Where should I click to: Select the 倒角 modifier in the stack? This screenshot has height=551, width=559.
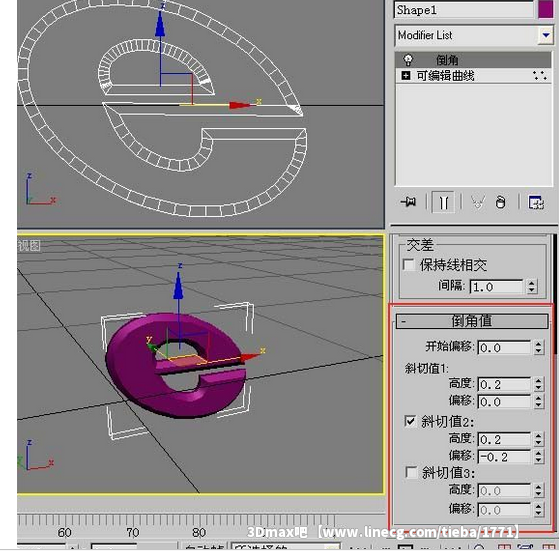pos(473,60)
